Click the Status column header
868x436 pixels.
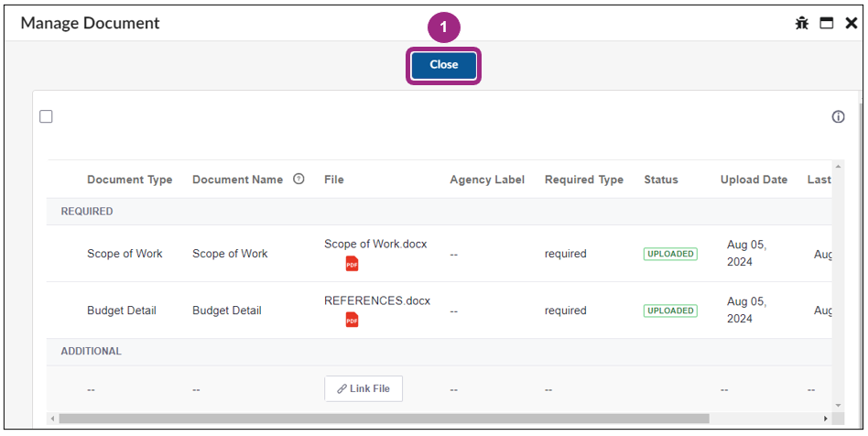click(x=660, y=180)
